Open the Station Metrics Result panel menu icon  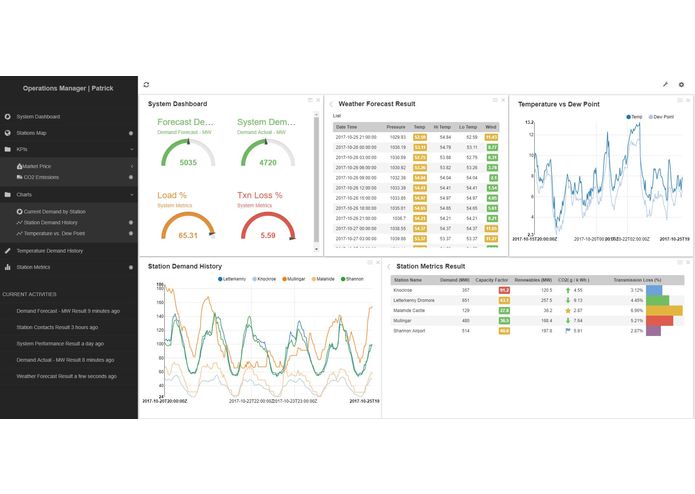(x=680, y=263)
